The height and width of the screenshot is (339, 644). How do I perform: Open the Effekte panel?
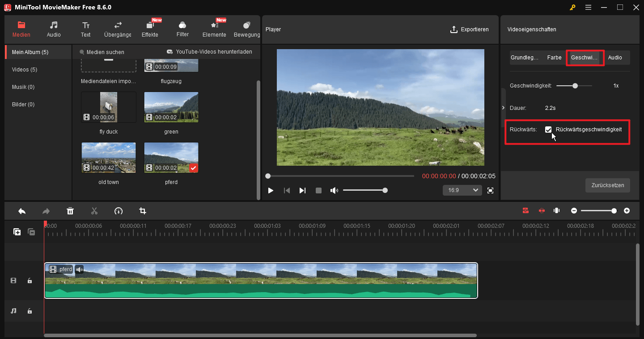click(x=150, y=29)
